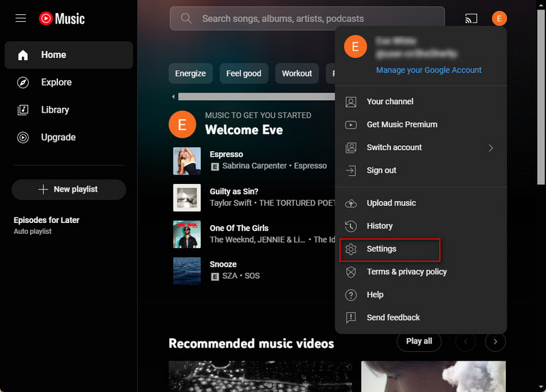Open the Upgrade page label
546x392 pixels.
pos(58,138)
